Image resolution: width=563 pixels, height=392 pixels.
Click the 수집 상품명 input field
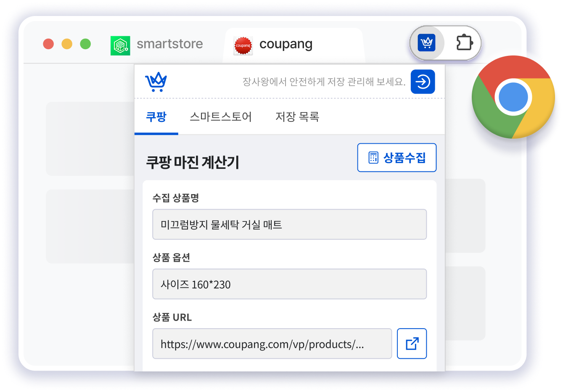(289, 224)
